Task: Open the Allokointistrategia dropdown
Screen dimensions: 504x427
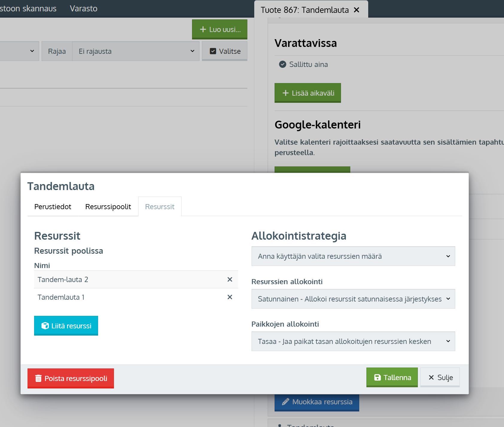Action: click(x=353, y=256)
